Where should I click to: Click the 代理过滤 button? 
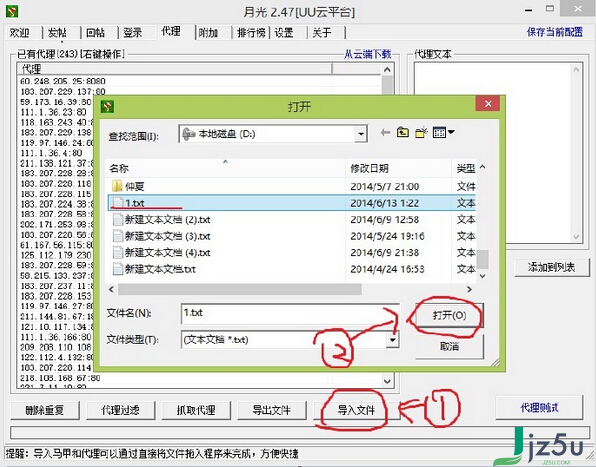coord(120,410)
